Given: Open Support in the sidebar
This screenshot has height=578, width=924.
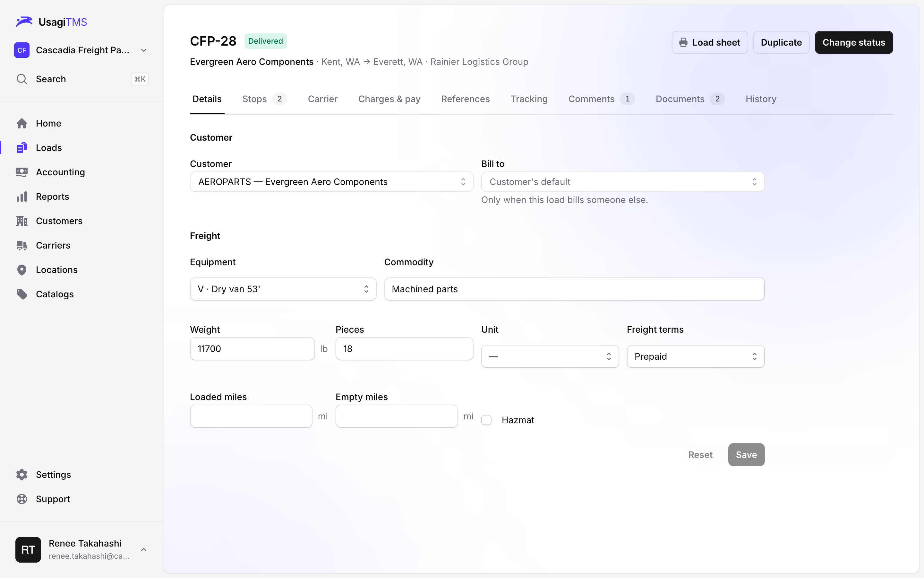Looking at the screenshot, I should pyautogui.click(x=81, y=499).
